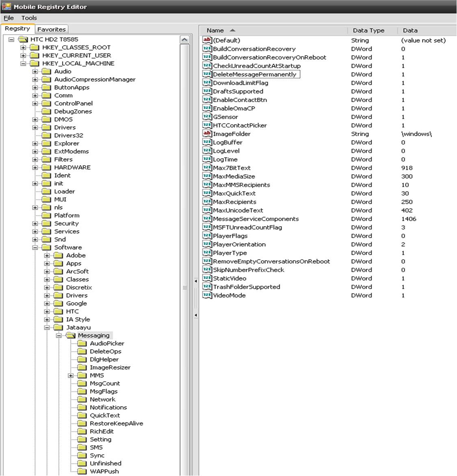This screenshot has width=457, height=476.
Task: Click the ArcSoft folder icon
Action: [58, 271]
